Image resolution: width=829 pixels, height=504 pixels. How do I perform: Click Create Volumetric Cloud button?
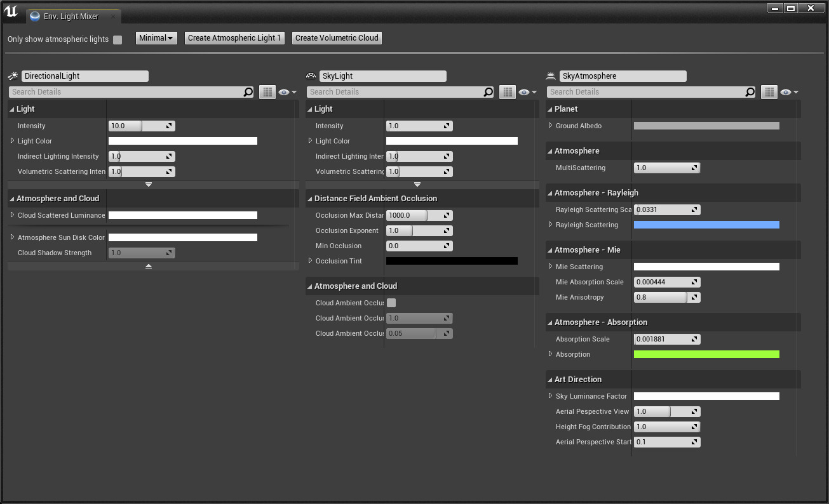[x=337, y=38]
